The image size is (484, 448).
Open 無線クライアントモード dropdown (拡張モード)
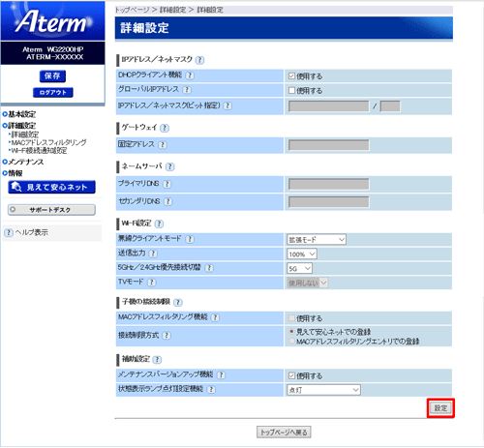coord(317,239)
